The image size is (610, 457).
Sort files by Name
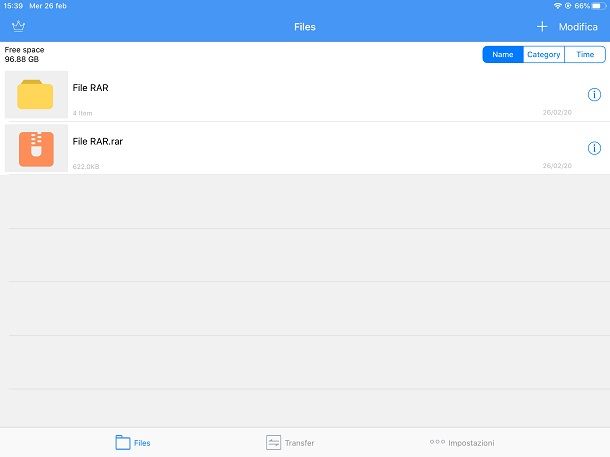coord(503,54)
